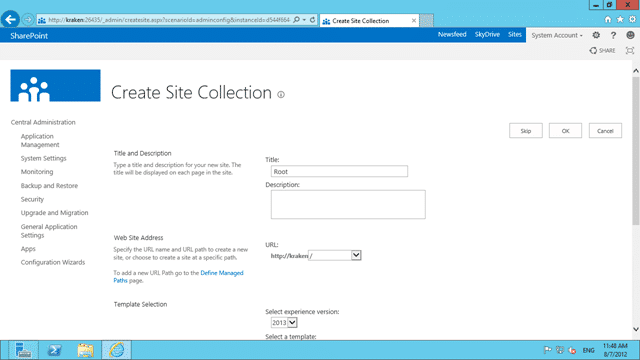The height and width of the screenshot is (360, 640).
Task: Open Security section
Action: coord(32,199)
